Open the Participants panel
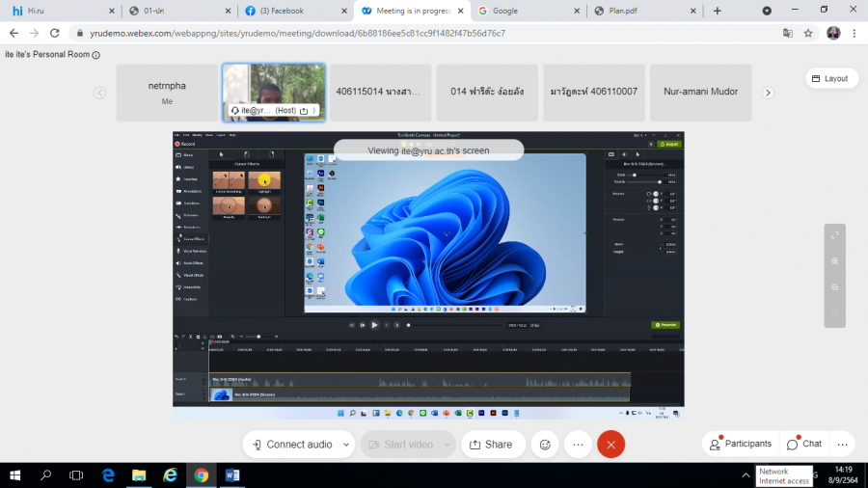 point(741,444)
